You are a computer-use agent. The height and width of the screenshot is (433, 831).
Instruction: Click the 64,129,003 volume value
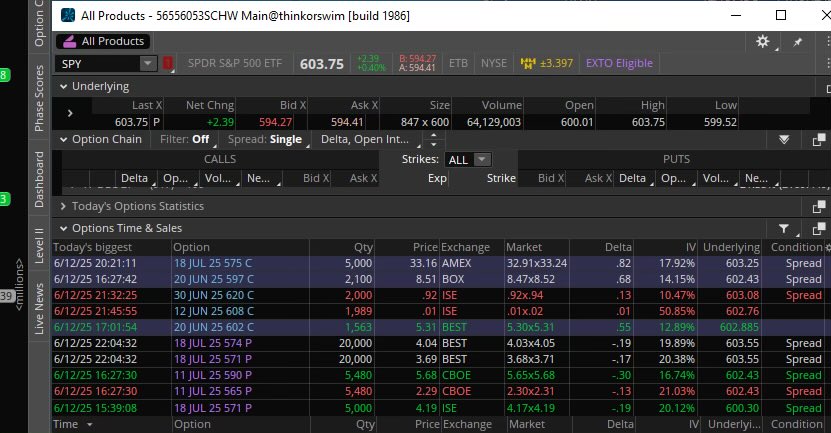[x=493, y=122]
